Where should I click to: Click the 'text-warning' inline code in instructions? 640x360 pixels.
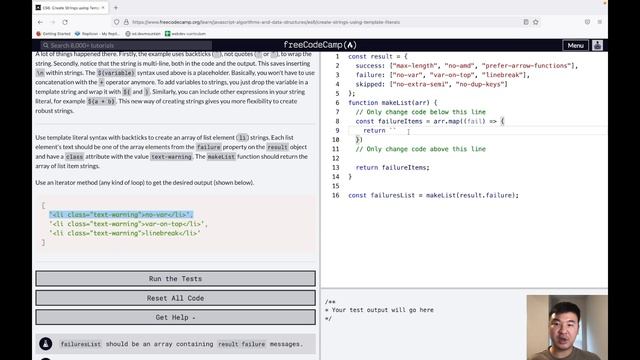(x=171, y=157)
